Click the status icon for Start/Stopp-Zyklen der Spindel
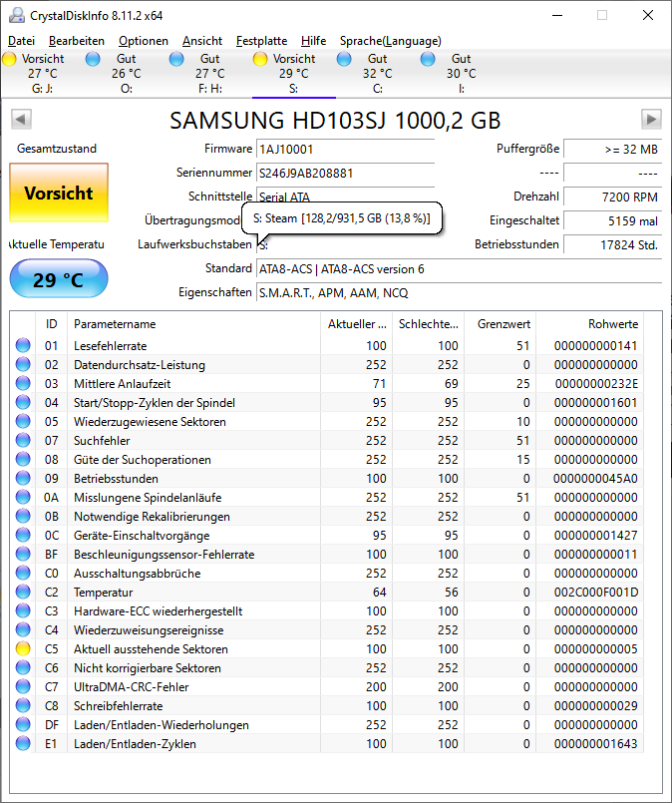The width and height of the screenshot is (672, 803). 23,403
